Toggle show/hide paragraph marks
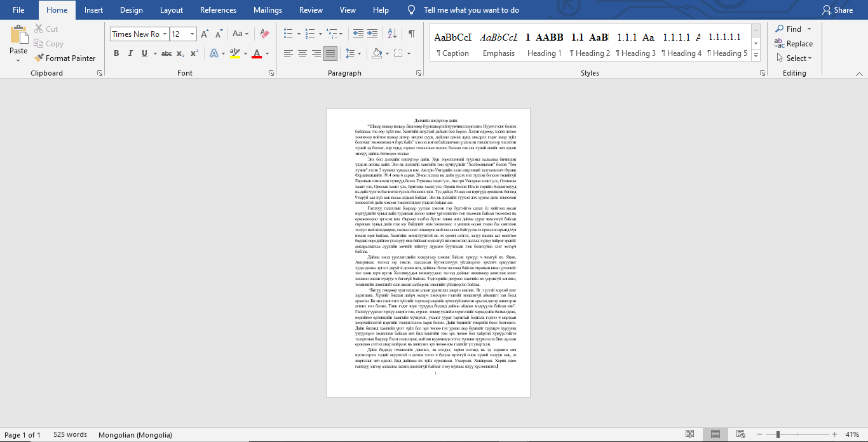868x442 pixels. tap(412, 34)
